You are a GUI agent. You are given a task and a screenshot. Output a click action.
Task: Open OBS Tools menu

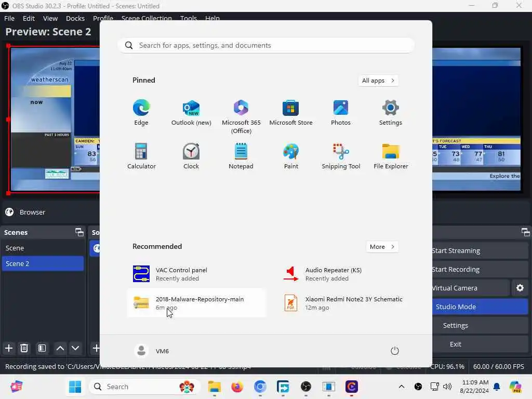[189, 18]
